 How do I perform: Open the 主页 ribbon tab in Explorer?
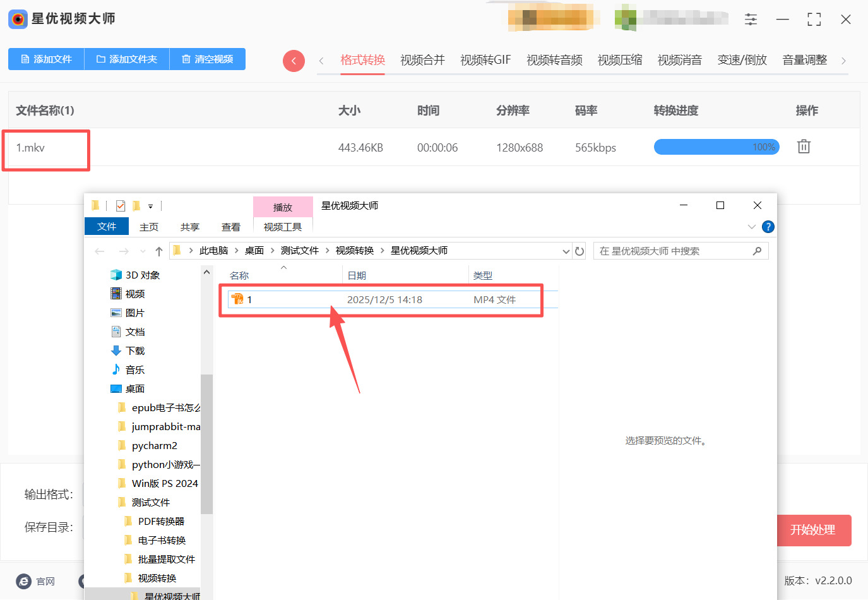pos(148,227)
